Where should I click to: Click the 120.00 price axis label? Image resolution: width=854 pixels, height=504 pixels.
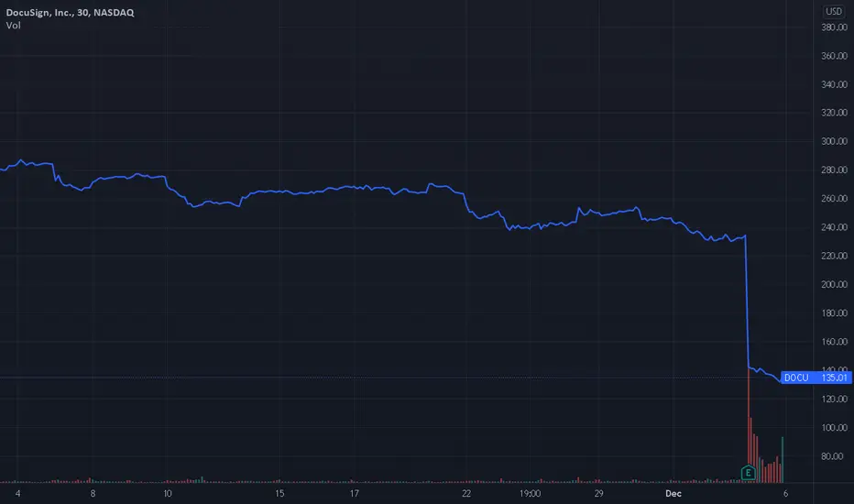(834, 399)
